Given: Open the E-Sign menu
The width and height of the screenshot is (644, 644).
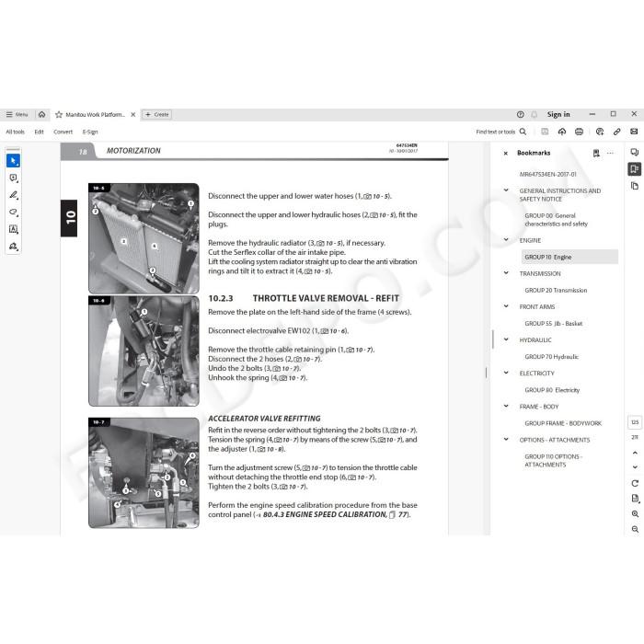Looking at the screenshot, I should [90, 132].
